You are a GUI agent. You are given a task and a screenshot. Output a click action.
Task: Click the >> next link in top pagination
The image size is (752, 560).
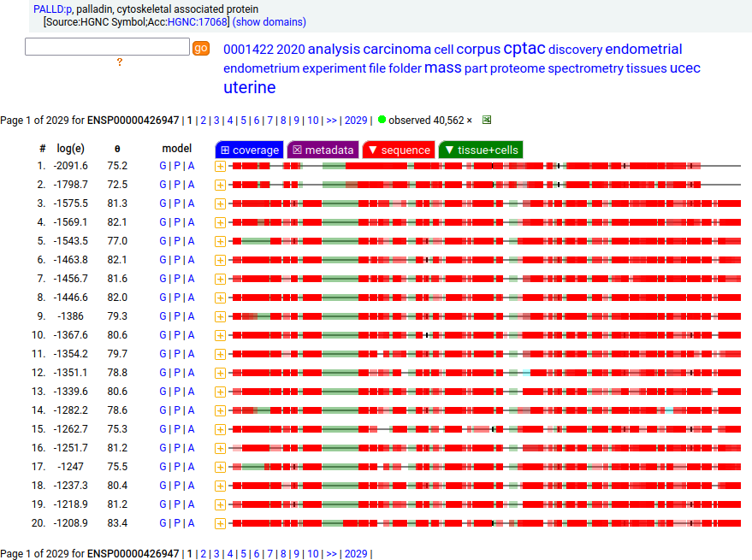(x=331, y=121)
